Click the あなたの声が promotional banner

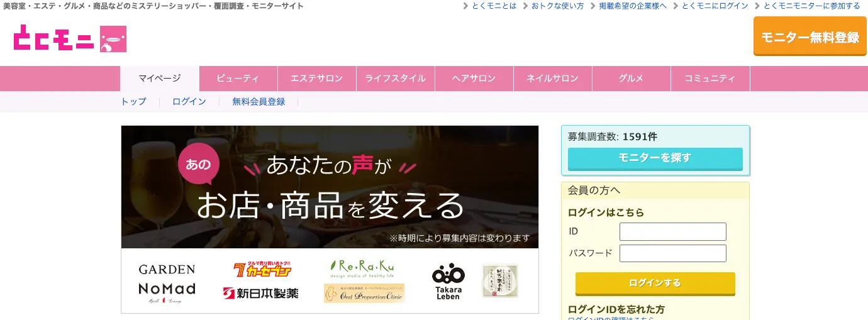[x=330, y=187]
